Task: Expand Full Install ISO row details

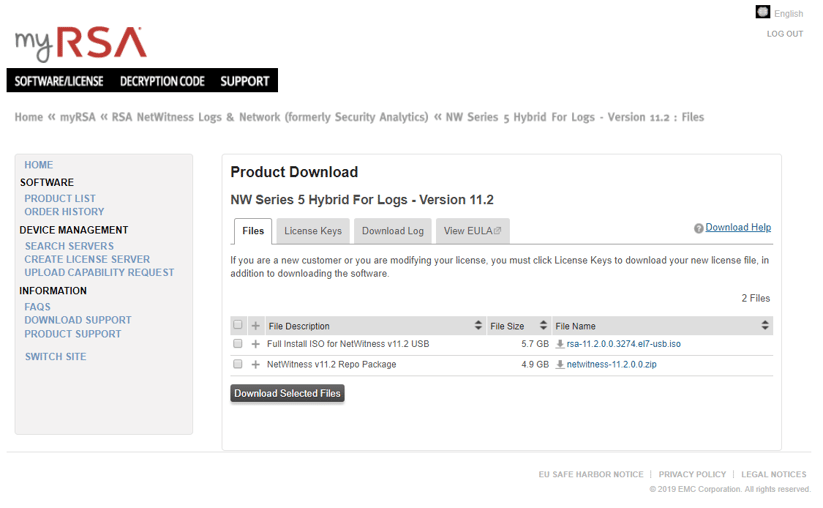Action: tap(256, 344)
